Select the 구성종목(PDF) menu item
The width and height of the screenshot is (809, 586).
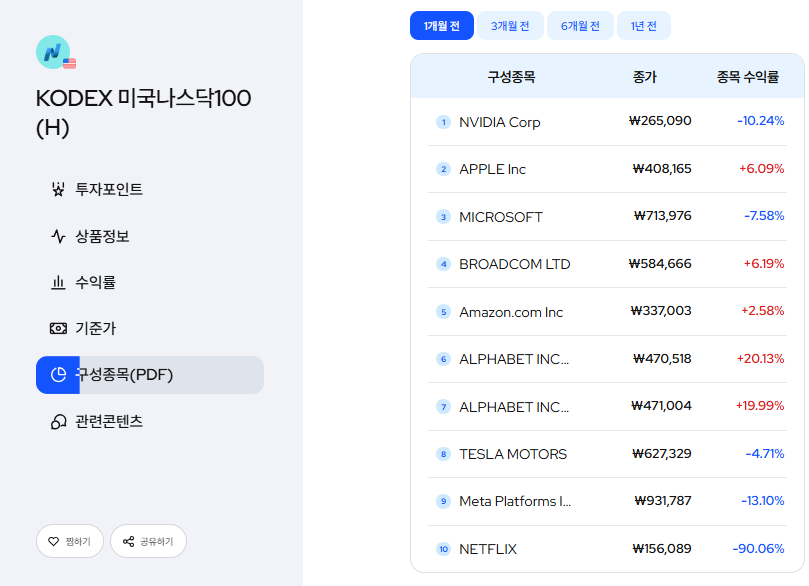tap(150, 375)
